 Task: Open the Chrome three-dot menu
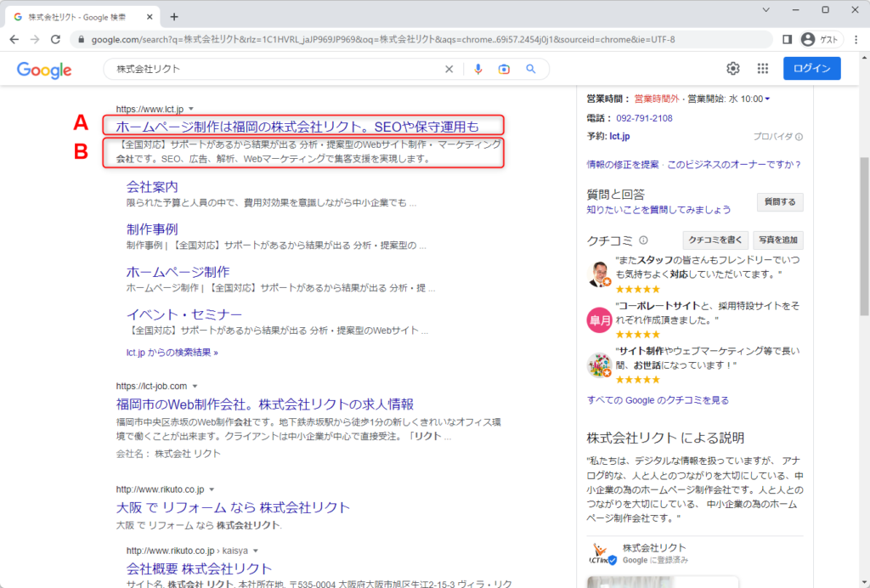tap(856, 39)
